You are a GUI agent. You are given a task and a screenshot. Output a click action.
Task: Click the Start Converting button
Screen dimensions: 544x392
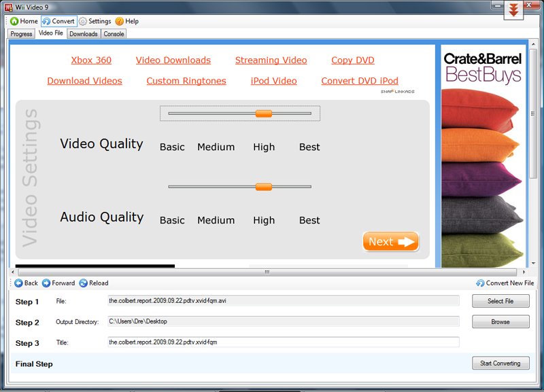click(x=500, y=363)
